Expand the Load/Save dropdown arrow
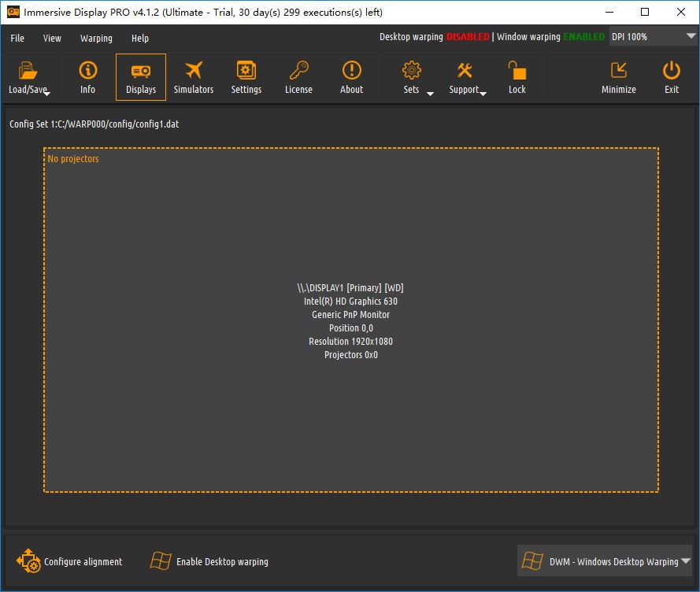 tap(47, 94)
